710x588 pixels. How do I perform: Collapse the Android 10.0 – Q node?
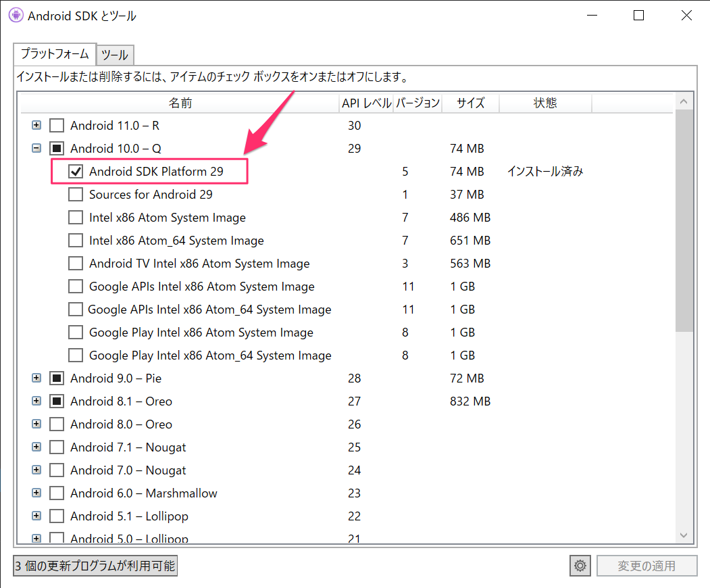[x=36, y=148]
